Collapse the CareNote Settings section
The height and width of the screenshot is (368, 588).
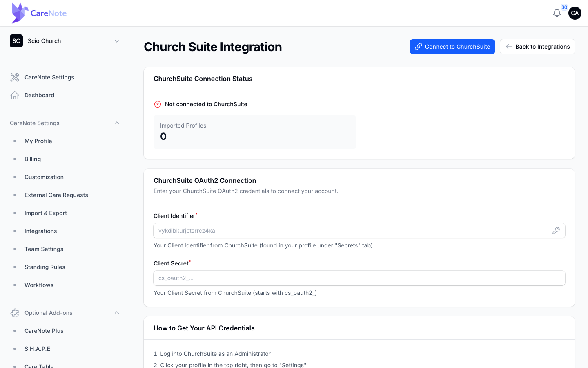(x=117, y=123)
